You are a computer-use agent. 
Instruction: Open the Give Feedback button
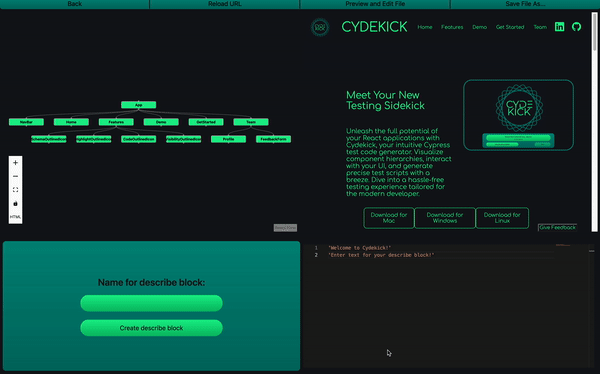pyautogui.click(x=558, y=227)
